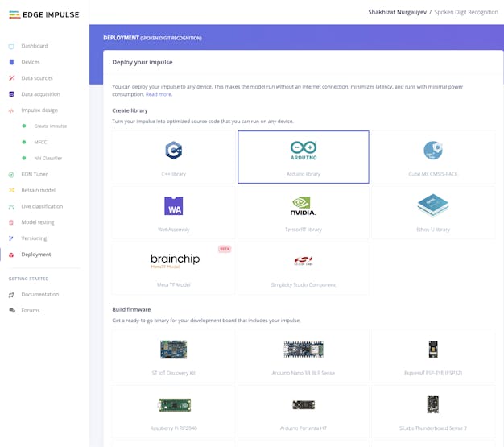The height and width of the screenshot is (447, 504).
Task: Open the Impulse design section
Action: (39, 110)
